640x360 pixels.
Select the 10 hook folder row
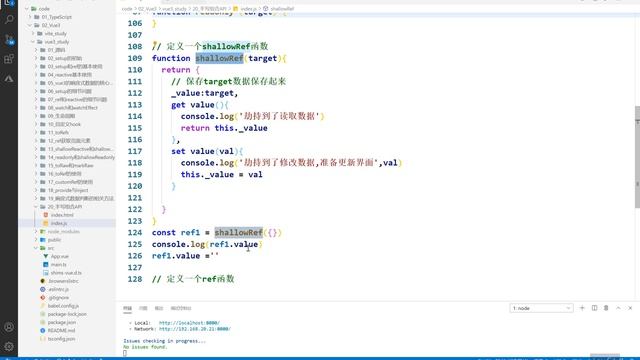pos(67,124)
